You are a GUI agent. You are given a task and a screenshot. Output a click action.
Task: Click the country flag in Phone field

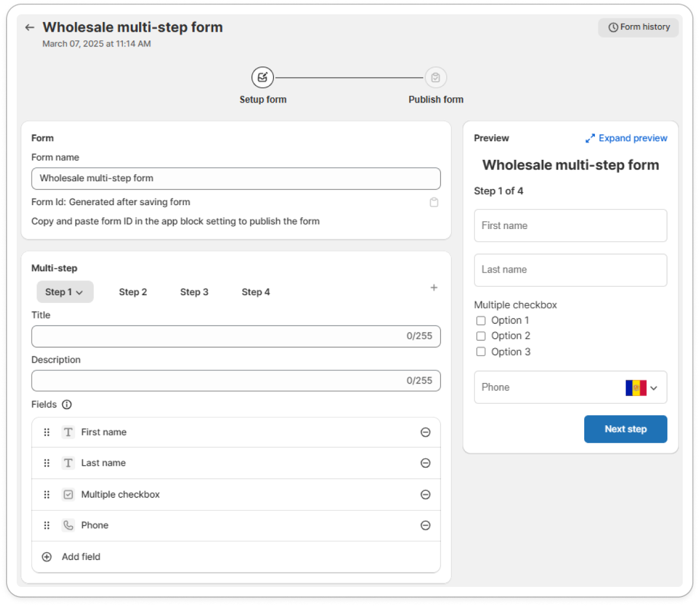pyautogui.click(x=636, y=388)
